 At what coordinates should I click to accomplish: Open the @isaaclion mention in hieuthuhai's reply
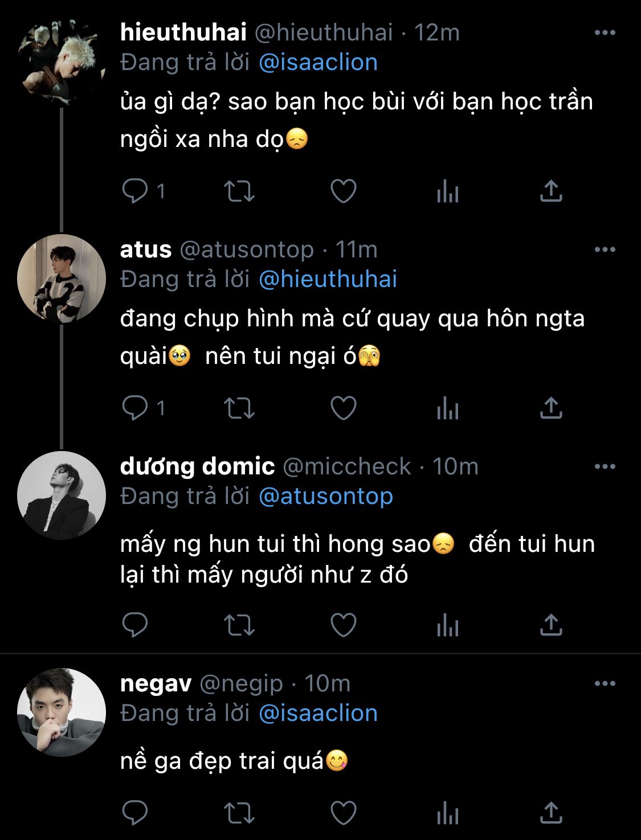318,63
